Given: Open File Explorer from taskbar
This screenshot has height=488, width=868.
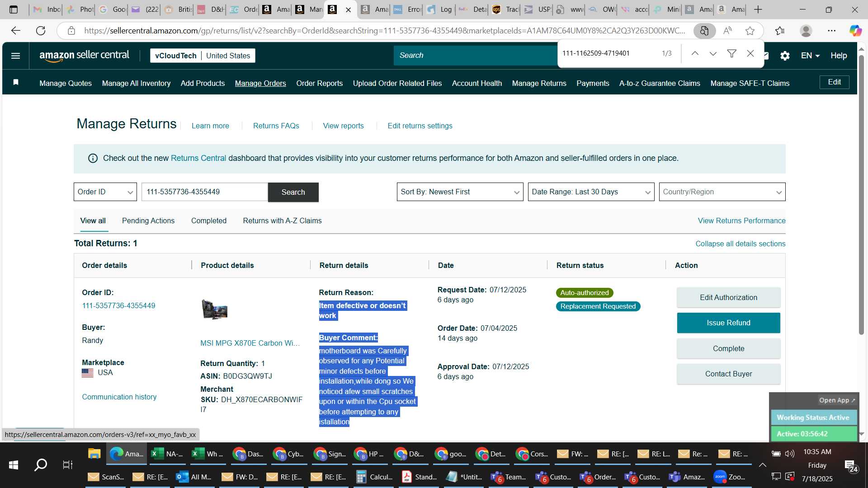Looking at the screenshot, I should [94, 454].
